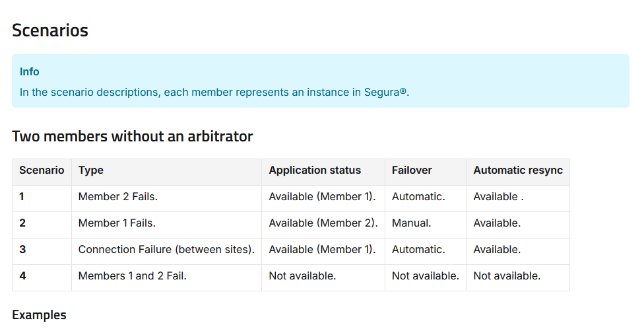Click the Type column header

click(91, 170)
